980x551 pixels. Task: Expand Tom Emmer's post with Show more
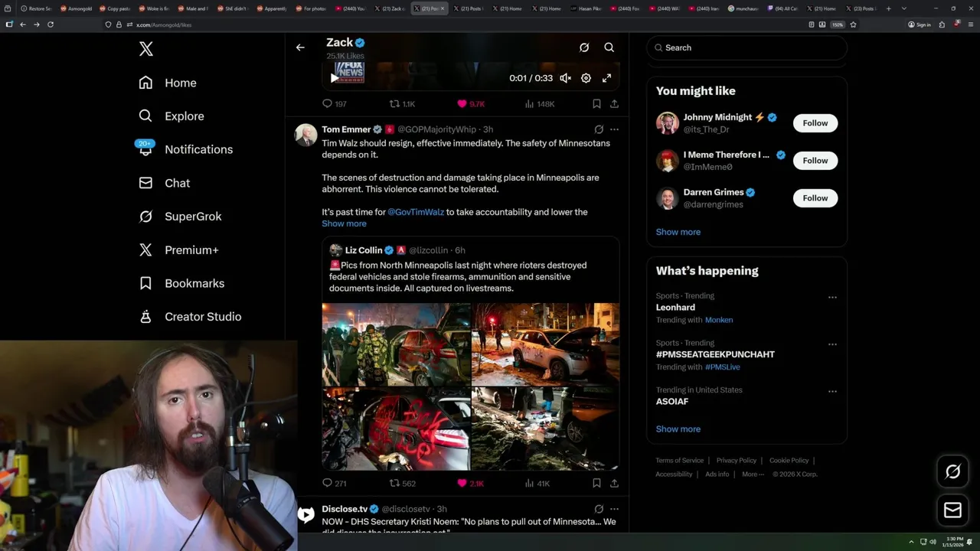click(344, 223)
